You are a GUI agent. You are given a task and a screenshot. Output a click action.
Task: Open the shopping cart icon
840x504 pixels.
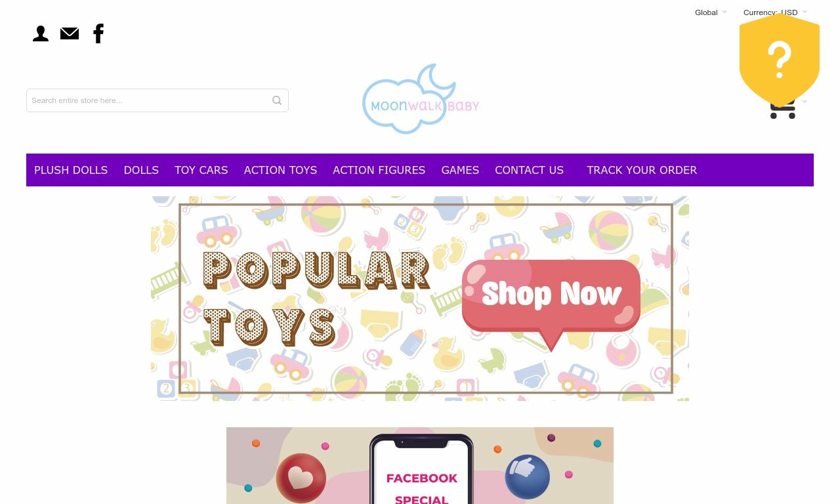click(782, 110)
